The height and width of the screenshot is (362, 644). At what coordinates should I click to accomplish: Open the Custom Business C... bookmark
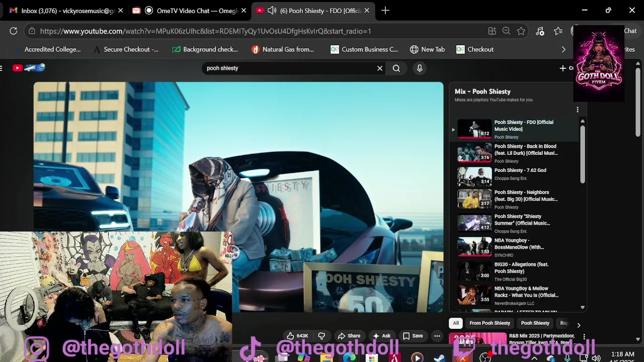click(x=364, y=49)
